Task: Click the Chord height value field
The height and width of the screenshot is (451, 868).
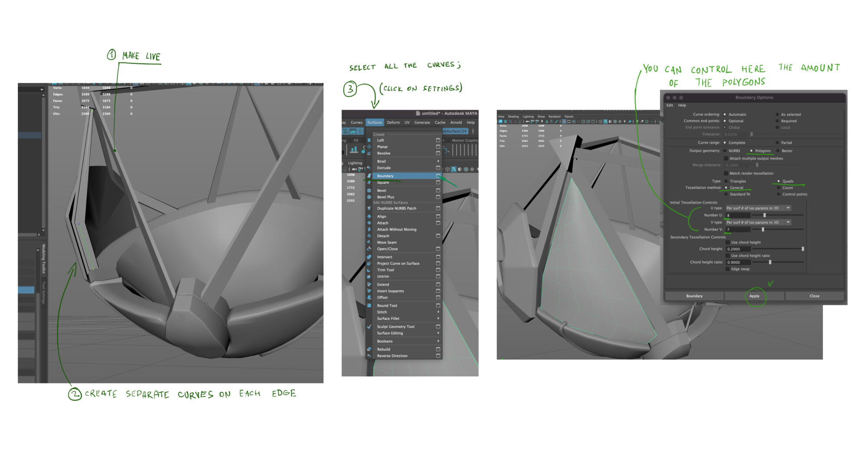Action: 738,249
